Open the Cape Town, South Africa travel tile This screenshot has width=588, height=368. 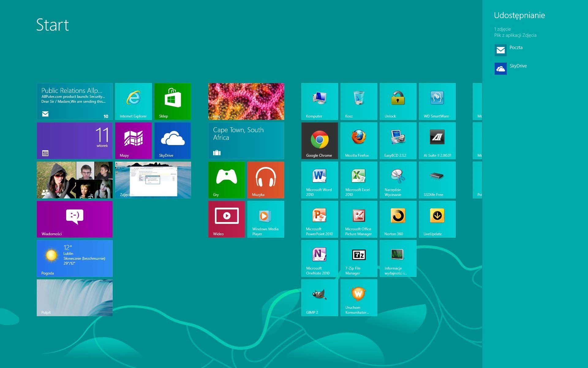246,141
